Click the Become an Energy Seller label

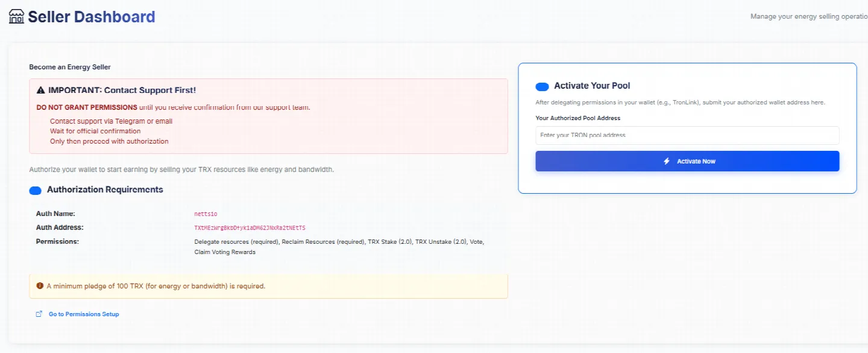(70, 67)
